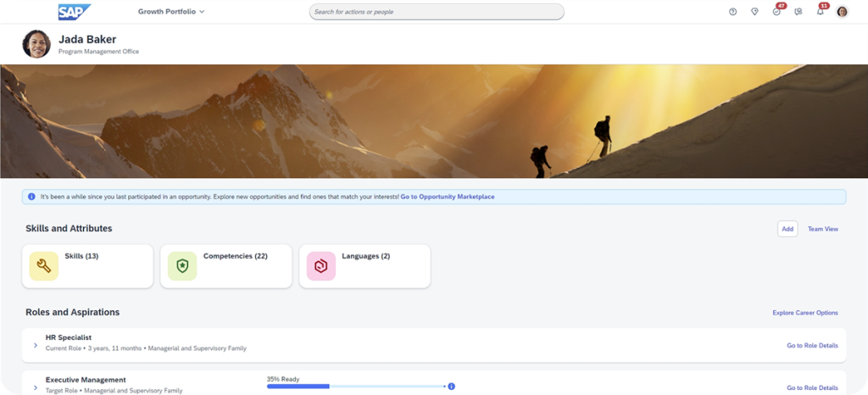Viewport: 868px width, 395px height.
Task: Click the Skills and Attributes heading
Action: coord(69,229)
